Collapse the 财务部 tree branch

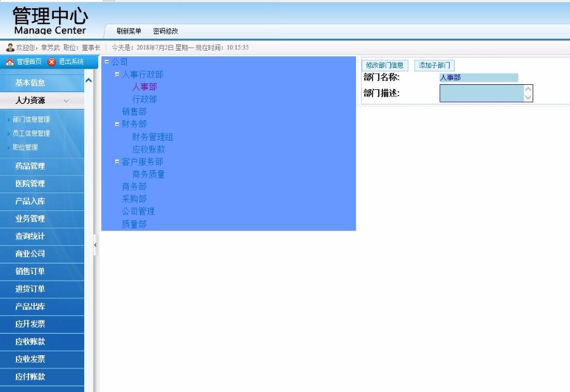[118, 124]
